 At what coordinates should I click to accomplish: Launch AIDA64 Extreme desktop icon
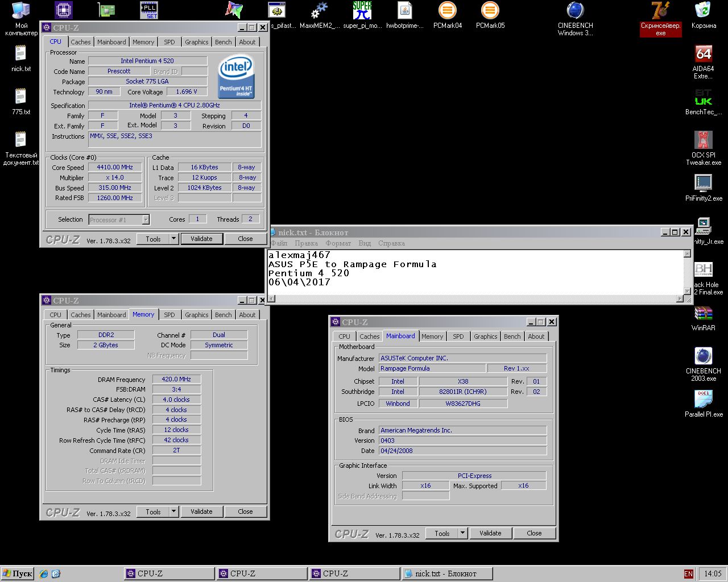[704, 62]
